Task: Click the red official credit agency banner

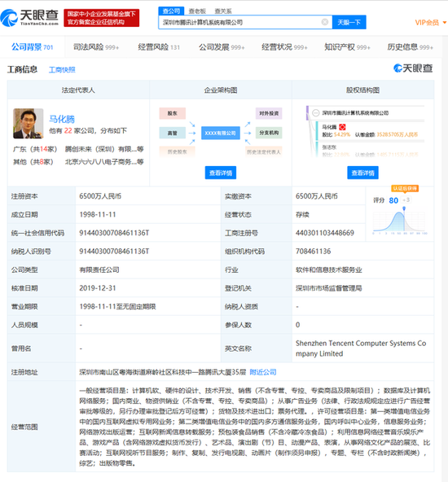Action: point(102,18)
